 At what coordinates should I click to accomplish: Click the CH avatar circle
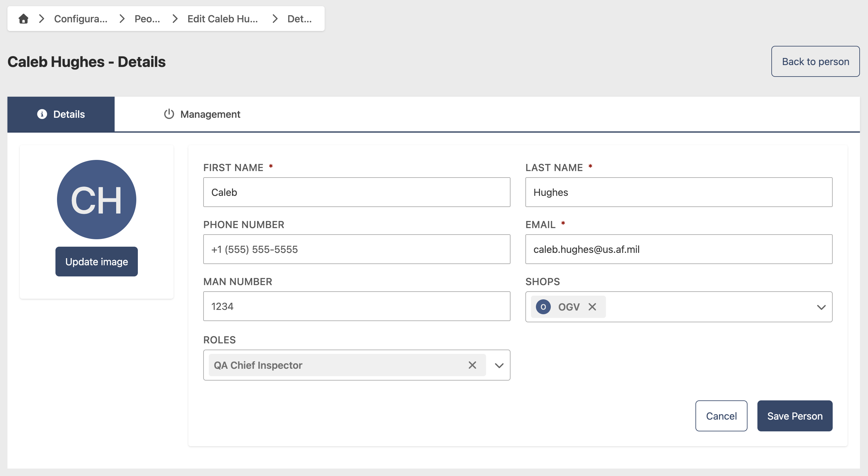(96, 200)
